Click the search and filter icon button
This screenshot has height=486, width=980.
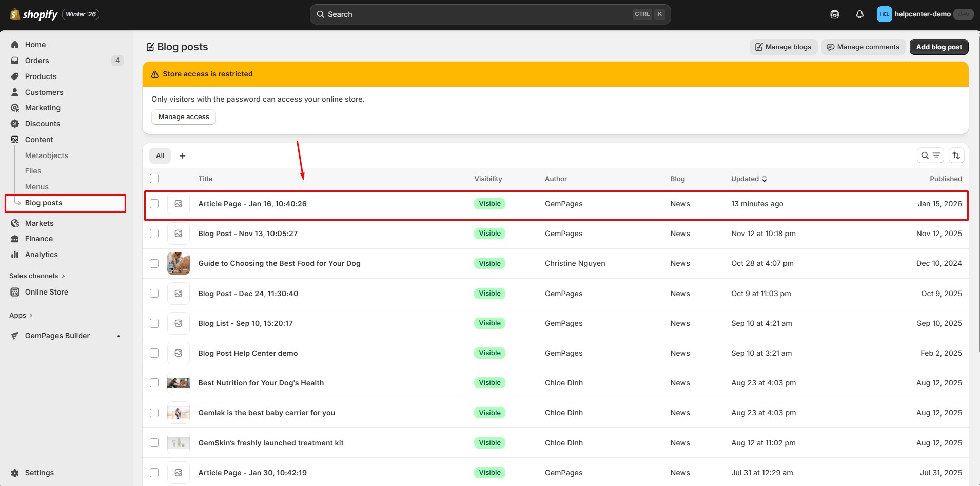tap(930, 155)
